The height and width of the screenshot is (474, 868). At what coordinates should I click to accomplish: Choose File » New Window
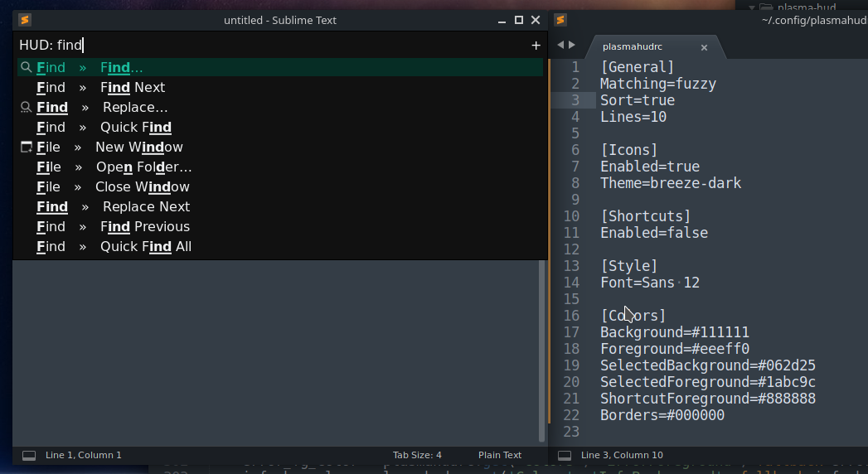280,148
